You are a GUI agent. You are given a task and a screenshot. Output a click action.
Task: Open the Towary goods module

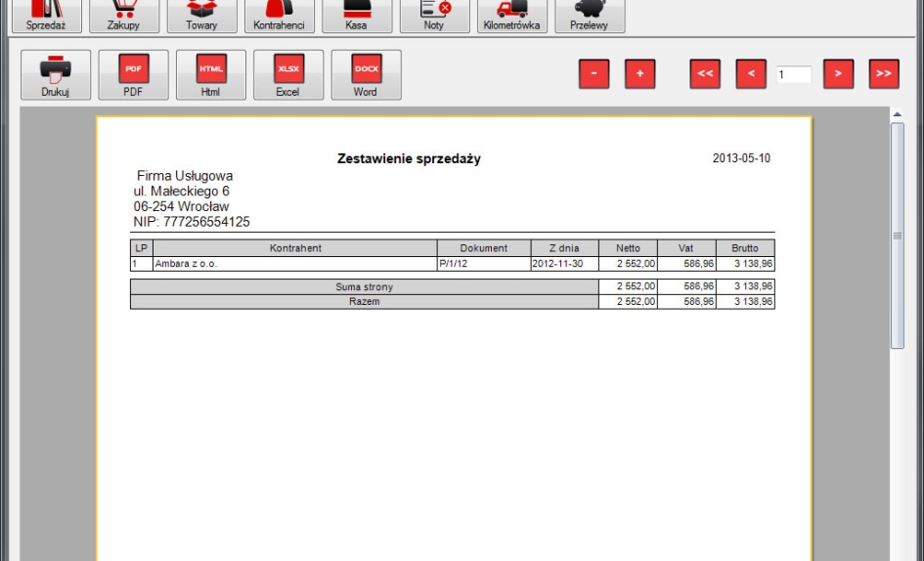201,15
